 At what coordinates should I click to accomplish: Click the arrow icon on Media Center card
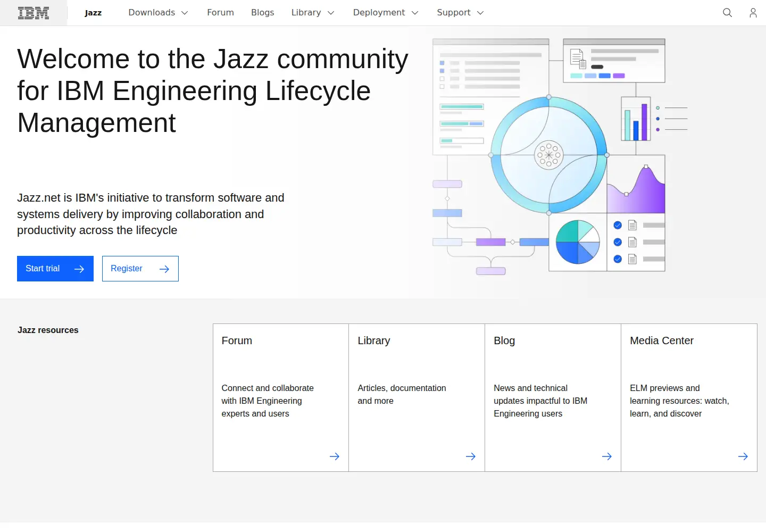click(743, 456)
